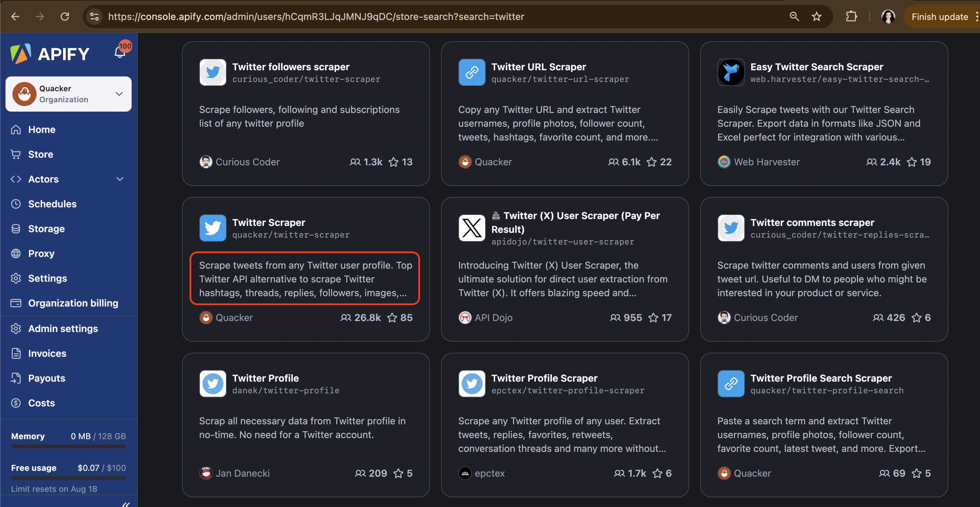Click the zoom magnifier icon in address bar
Image resolution: width=980 pixels, height=507 pixels.
(794, 17)
